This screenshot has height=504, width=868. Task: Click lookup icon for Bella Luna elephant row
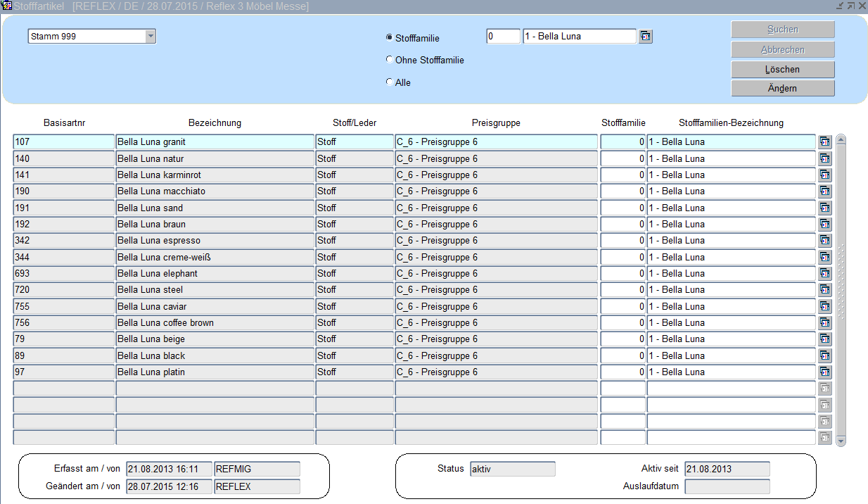pyautogui.click(x=825, y=274)
